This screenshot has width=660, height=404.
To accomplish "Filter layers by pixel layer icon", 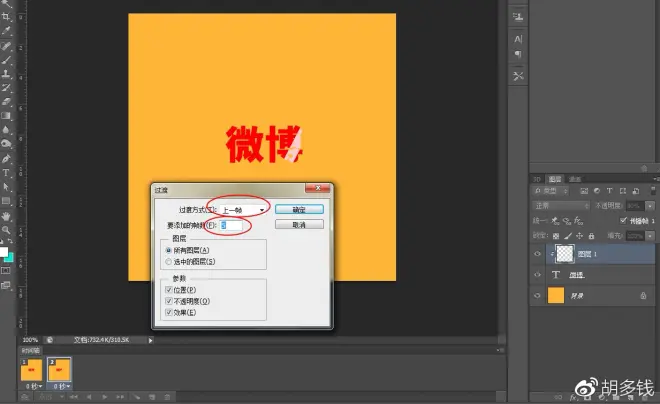I will coord(584,191).
